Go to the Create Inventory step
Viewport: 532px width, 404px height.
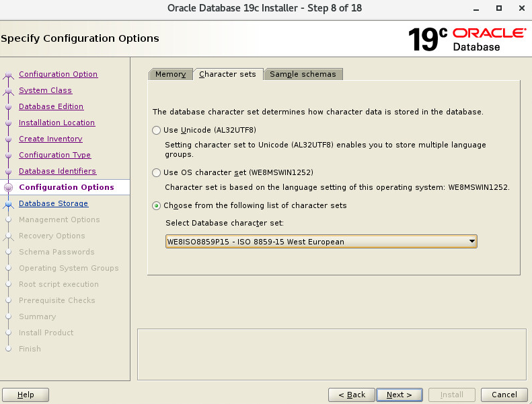(50, 139)
